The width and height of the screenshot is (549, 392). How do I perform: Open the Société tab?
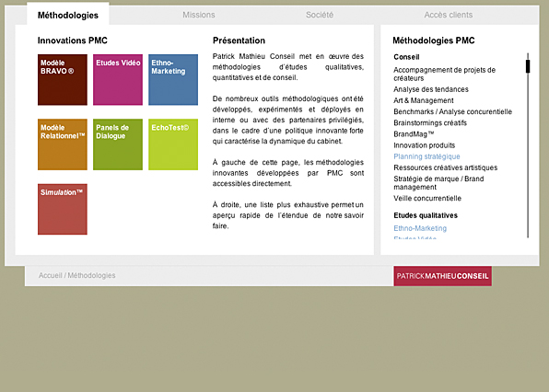click(320, 15)
